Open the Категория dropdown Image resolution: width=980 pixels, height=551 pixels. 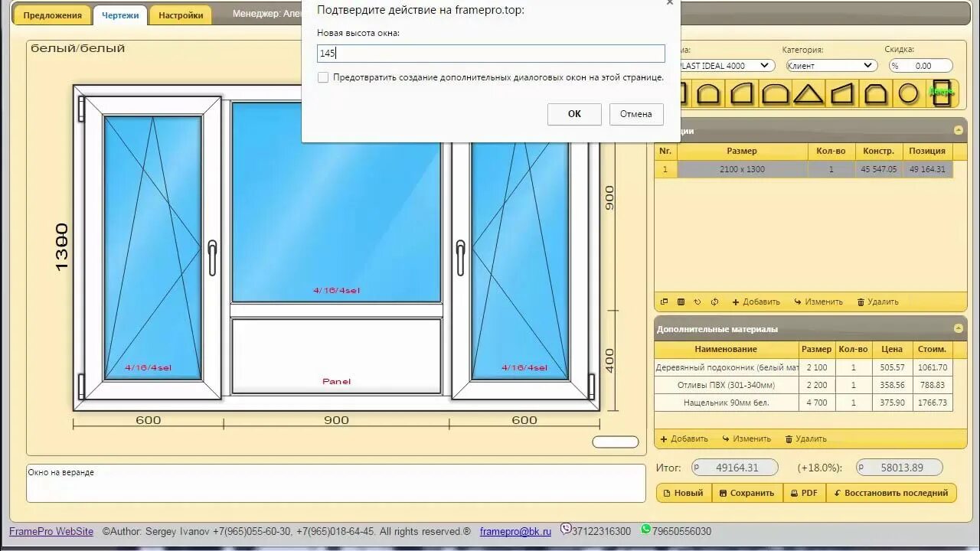coord(830,66)
